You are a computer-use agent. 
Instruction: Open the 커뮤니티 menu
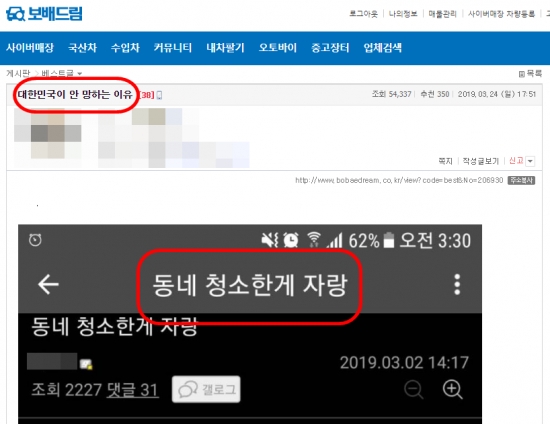[x=173, y=48]
